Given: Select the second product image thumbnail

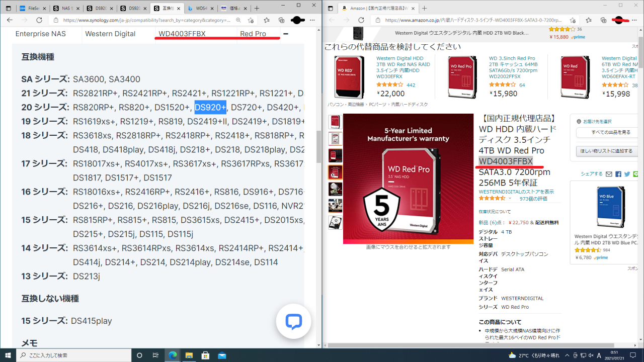Looking at the screenshot, I should tap(335, 139).
